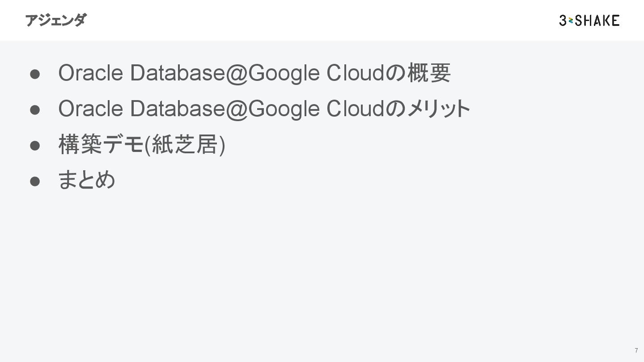Viewport: 644px width, 362px height.
Task: Select the bullet dot before the 概要 line
Action: point(36,74)
